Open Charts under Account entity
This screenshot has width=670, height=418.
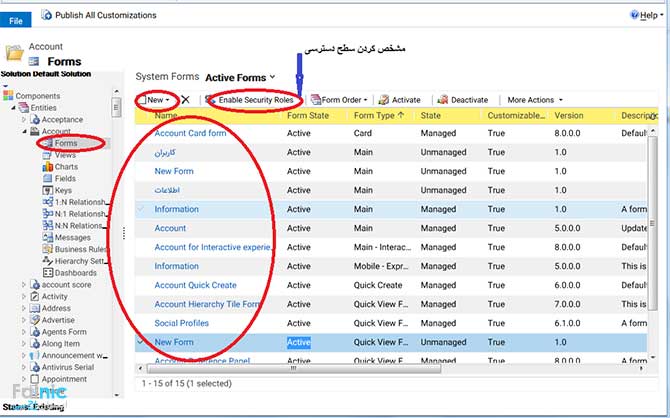65,166
